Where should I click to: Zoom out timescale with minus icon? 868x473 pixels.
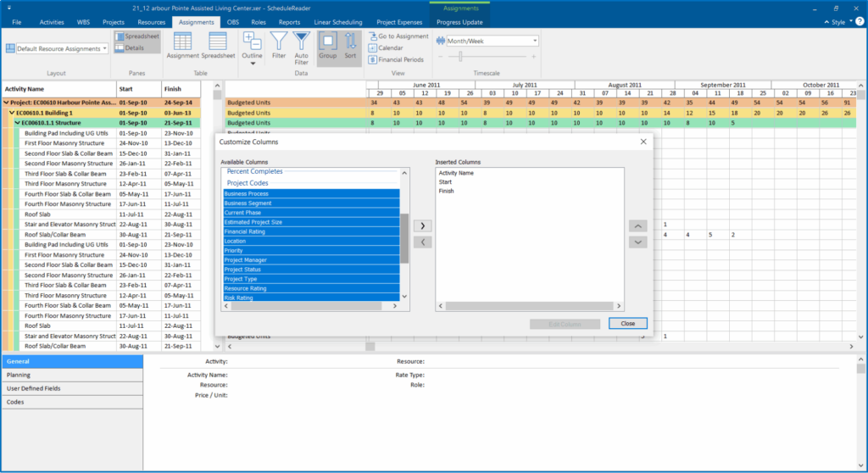tap(441, 57)
